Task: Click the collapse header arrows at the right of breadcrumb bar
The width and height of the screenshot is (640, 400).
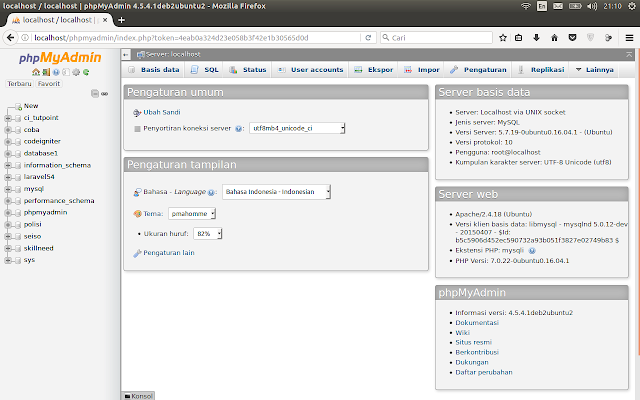Action: [x=629, y=54]
